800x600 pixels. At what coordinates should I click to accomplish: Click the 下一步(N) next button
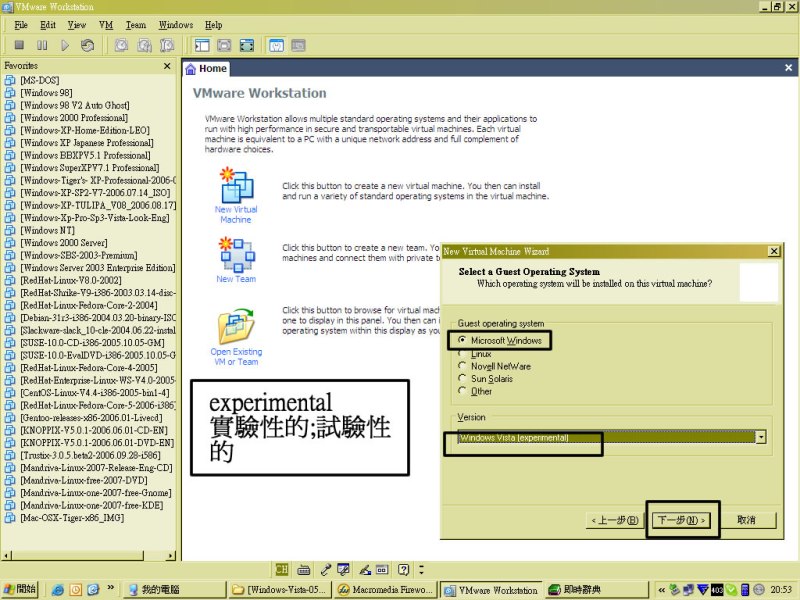coord(682,520)
